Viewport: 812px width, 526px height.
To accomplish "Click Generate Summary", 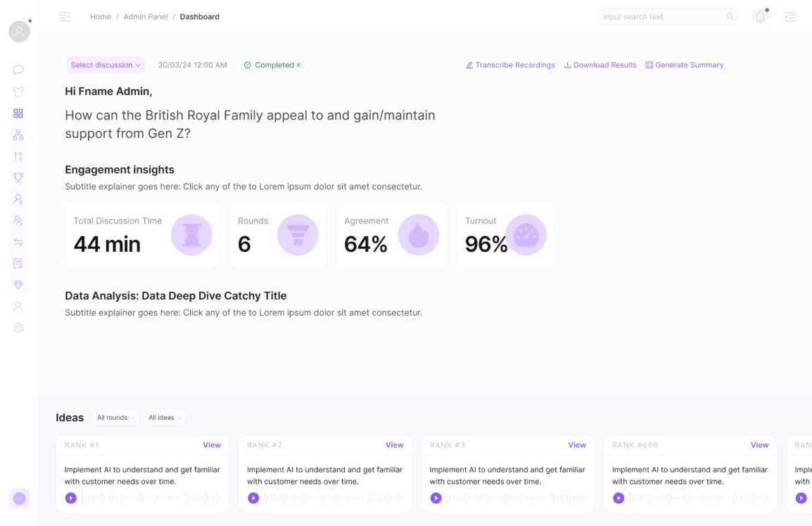I will (685, 65).
